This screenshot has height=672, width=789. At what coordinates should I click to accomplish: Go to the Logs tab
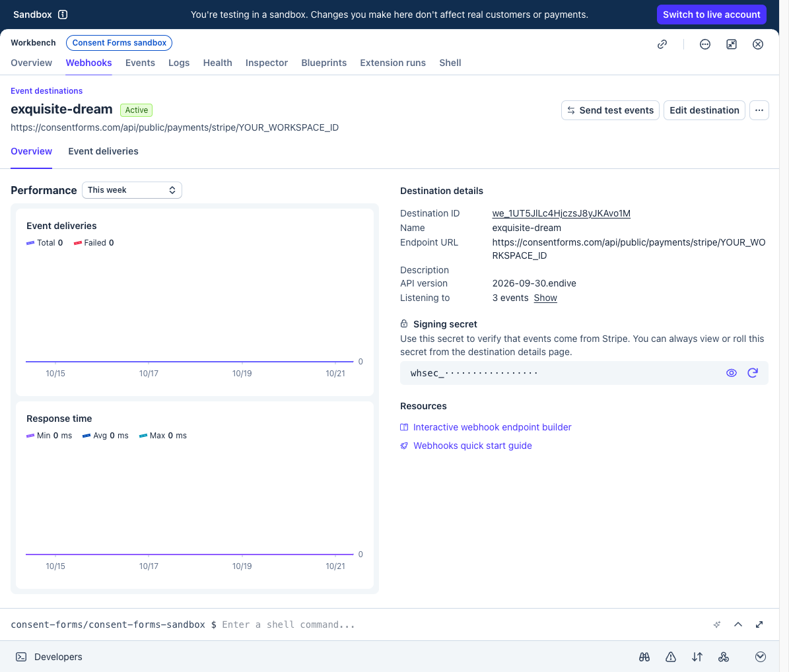pyautogui.click(x=179, y=63)
